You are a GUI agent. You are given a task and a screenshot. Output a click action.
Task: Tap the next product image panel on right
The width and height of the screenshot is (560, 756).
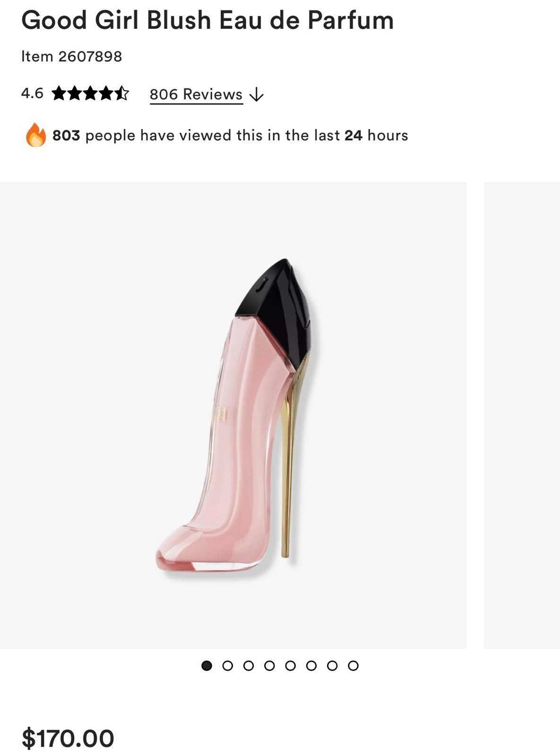tap(522, 415)
